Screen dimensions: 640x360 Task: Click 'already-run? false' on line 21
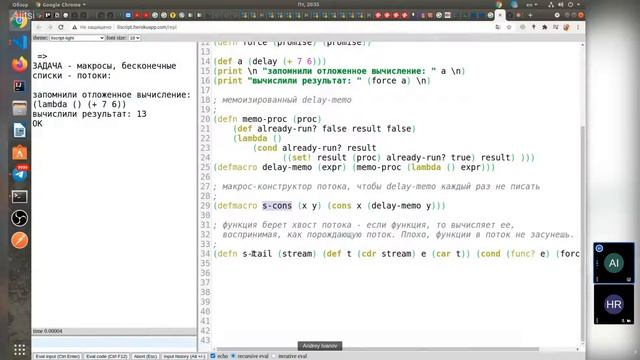[x=302, y=129]
